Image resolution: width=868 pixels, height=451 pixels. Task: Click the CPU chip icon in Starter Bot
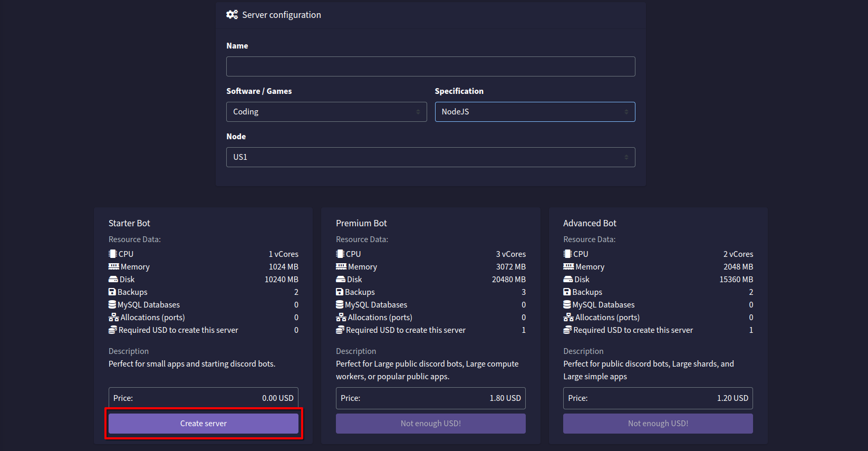tap(112, 254)
